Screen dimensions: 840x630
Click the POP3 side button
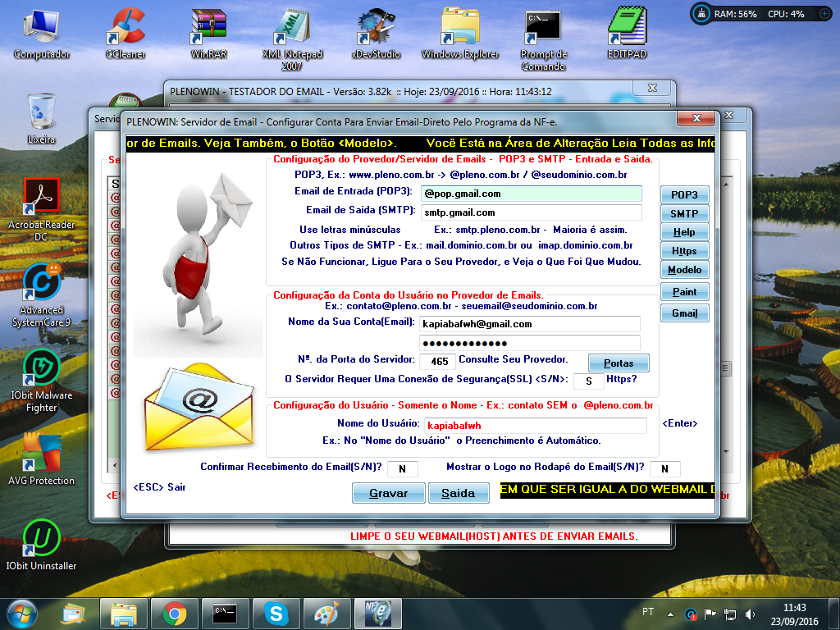point(685,195)
